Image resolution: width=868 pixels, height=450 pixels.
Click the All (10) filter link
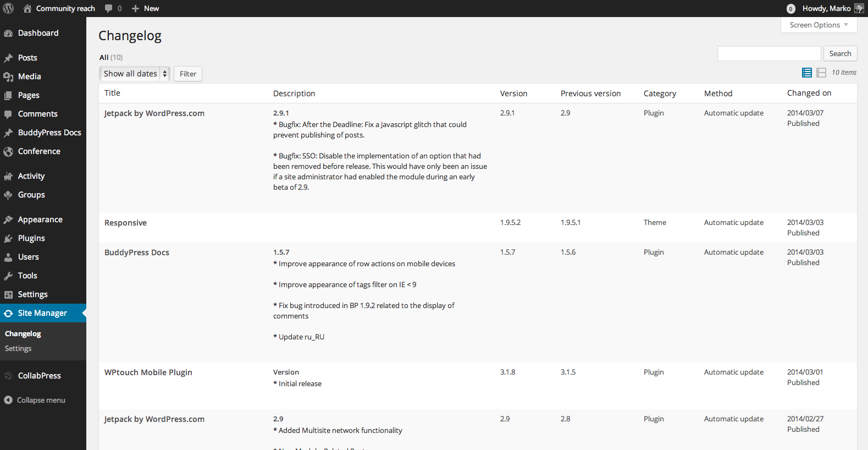point(111,57)
